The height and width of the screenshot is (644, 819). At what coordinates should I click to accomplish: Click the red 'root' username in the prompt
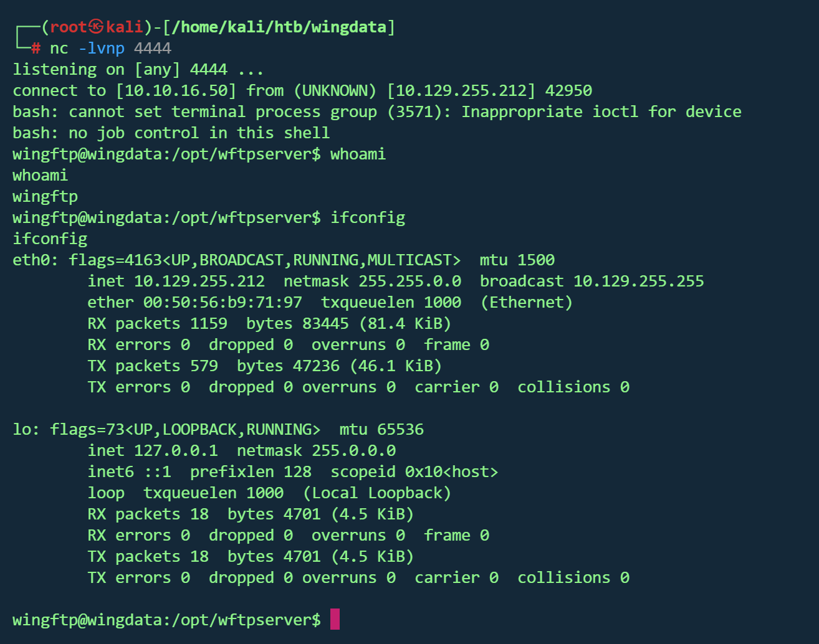point(69,27)
